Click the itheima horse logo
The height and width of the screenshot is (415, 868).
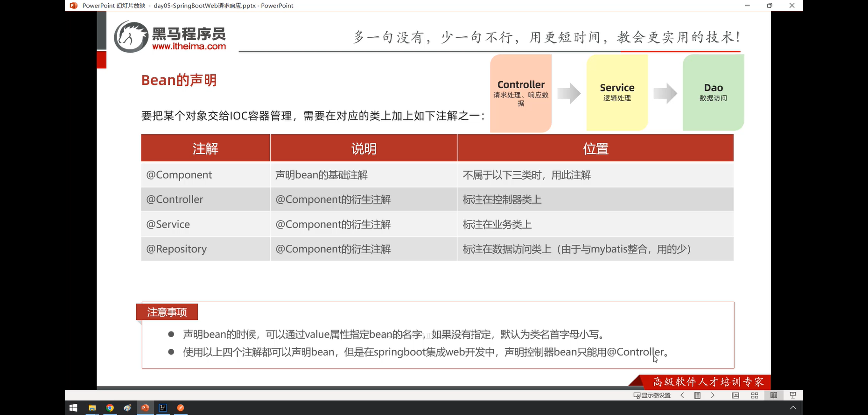pyautogui.click(x=131, y=37)
